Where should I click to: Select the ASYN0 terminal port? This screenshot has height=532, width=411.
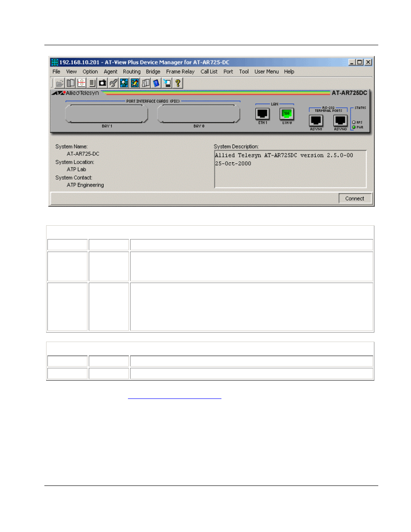click(340, 121)
